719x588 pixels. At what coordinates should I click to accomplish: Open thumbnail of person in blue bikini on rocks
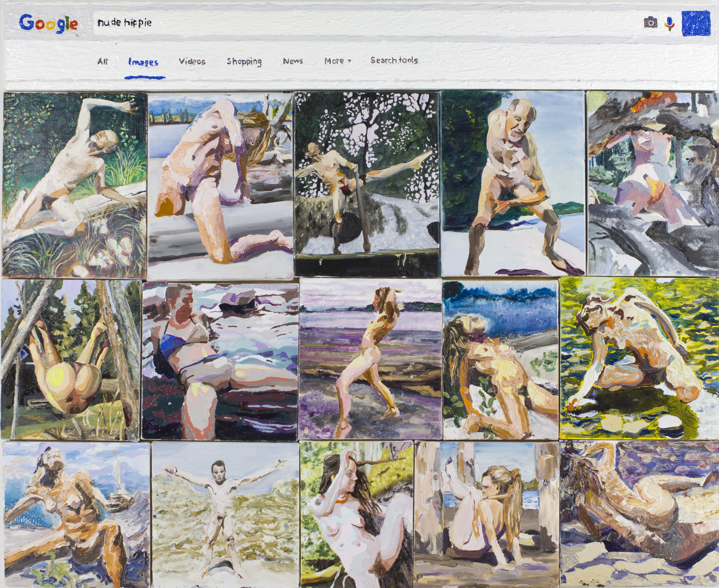point(220,361)
